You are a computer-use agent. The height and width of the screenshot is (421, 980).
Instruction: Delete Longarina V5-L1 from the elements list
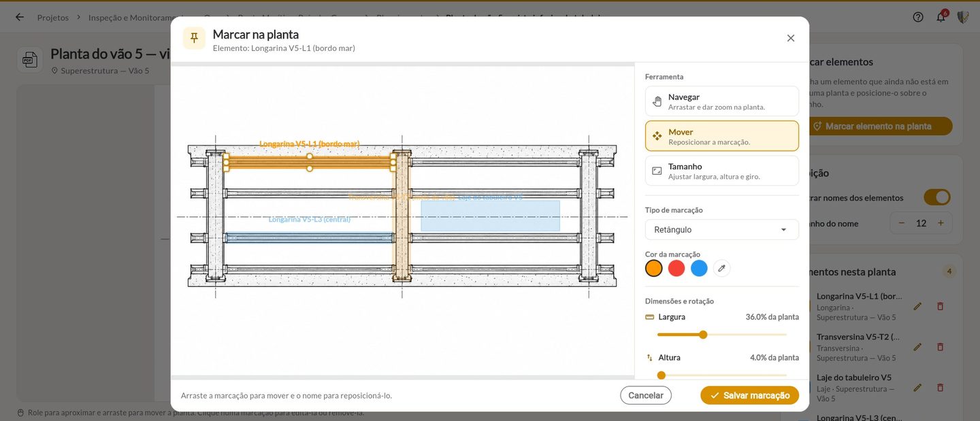[941, 306]
